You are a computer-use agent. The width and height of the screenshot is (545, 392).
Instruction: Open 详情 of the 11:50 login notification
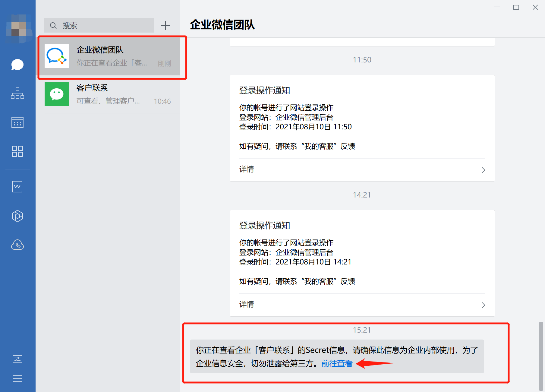pyautogui.click(x=362, y=169)
